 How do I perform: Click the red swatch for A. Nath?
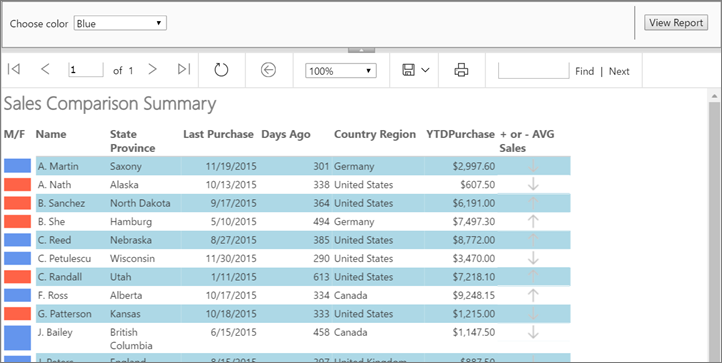coord(17,184)
